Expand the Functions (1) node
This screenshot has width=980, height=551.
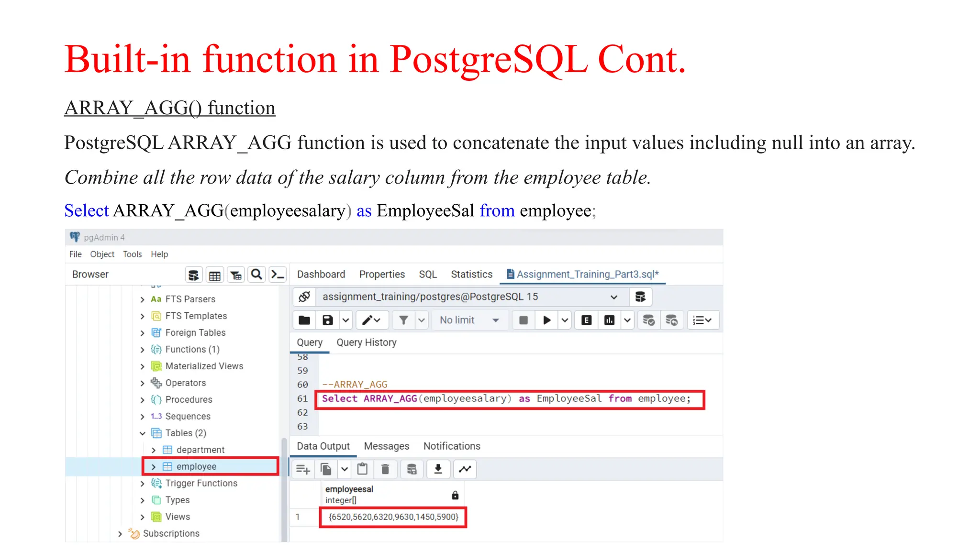click(x=142, y=350)
